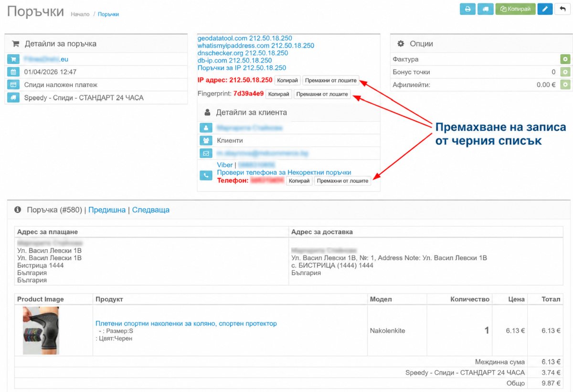Click the Междинна сума label
The height and width of the screenshot is (392, 573).
tap(500, 362)
